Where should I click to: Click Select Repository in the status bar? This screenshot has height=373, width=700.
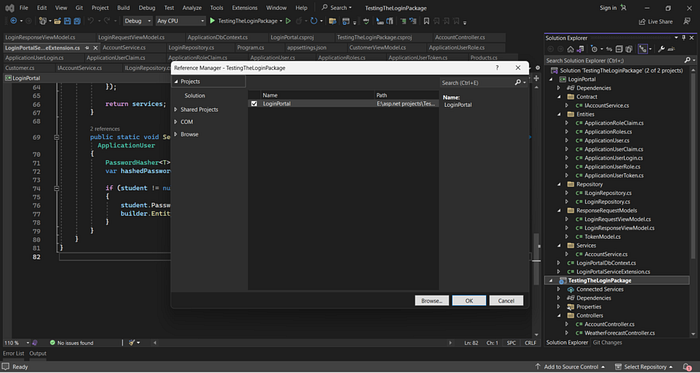[644, 367]
